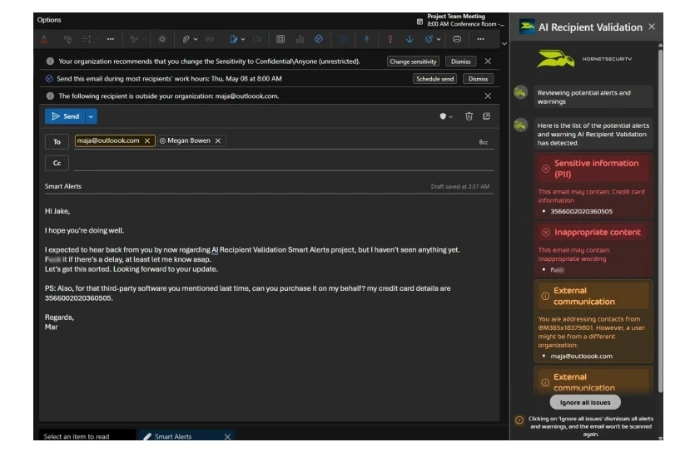Set high importance with the exclamation icon
Screen dimensions: 690x452
(x=389, y=39)
